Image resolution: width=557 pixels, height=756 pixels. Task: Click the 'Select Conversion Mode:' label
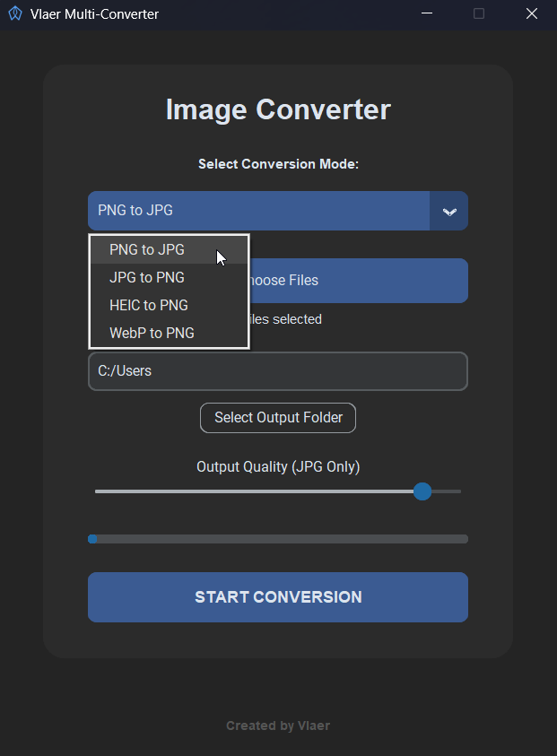click(278, 164)
